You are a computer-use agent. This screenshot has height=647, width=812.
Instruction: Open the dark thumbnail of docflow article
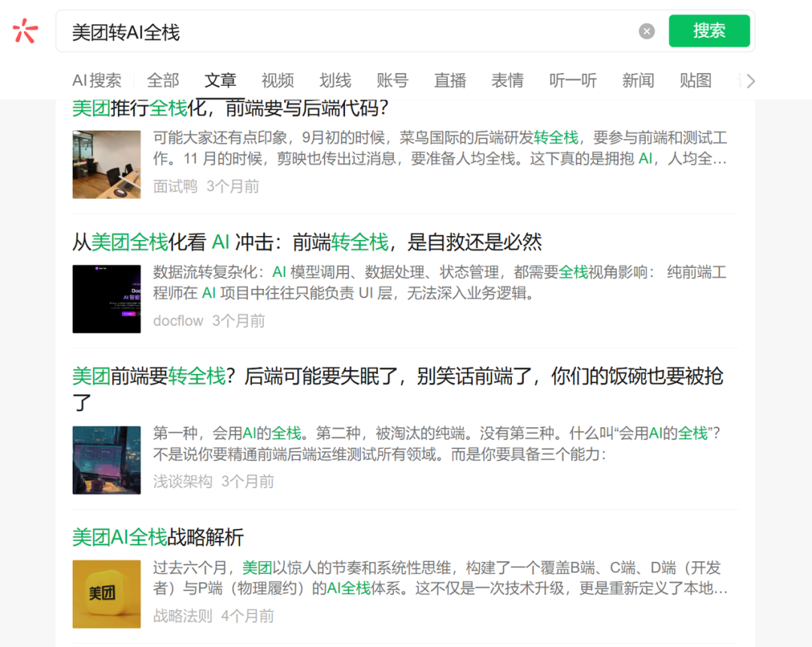107,299
